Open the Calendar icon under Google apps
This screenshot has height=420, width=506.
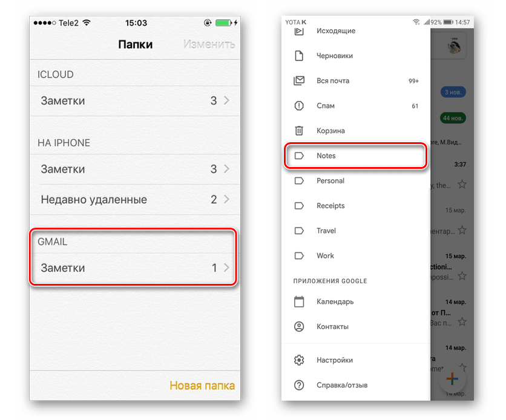click(x=299, y=301)
